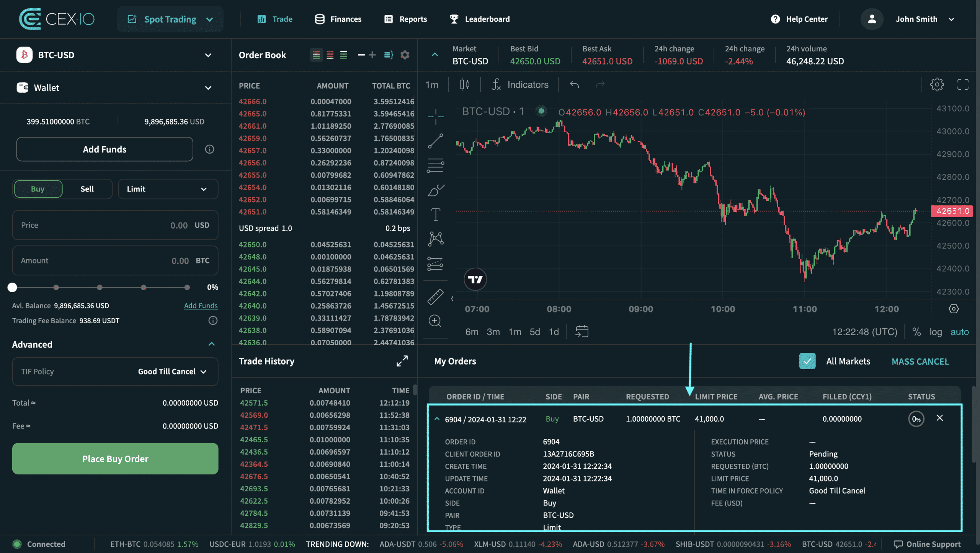Screen dimensions: 980x553
Task: Open the Indicators menu
Action: click(x=520, y=85)
